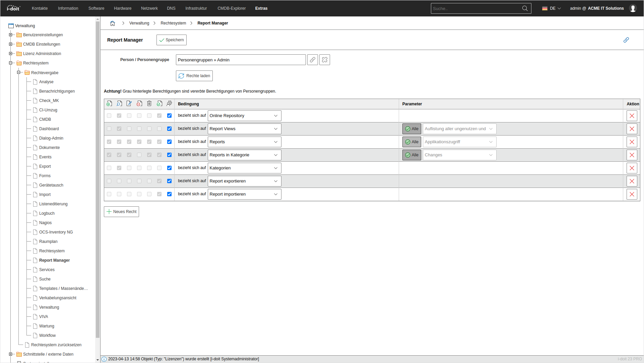
Task: Open the Reports in Kategorie dropdown
Action: [x=244, y=155]
